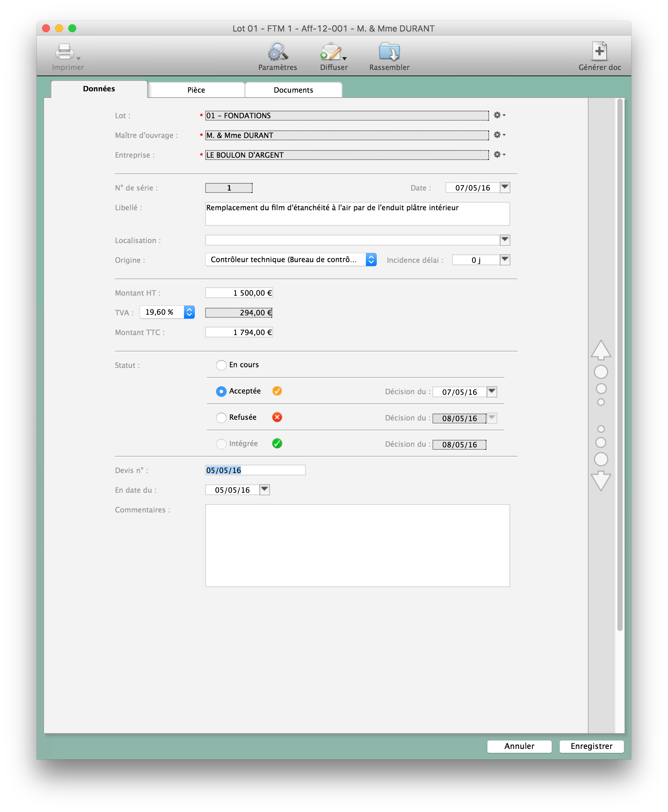The width and height of the screenshot is (668, 812).
Task: Switch to the Documents tab
Action: pyautogui.click(x=293, y=90)
